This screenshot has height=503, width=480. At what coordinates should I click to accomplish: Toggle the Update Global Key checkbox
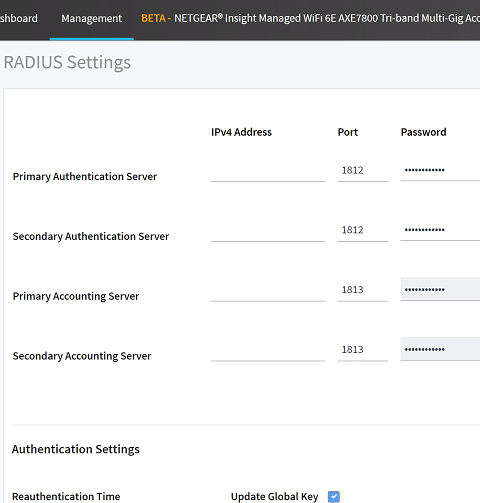334,497
